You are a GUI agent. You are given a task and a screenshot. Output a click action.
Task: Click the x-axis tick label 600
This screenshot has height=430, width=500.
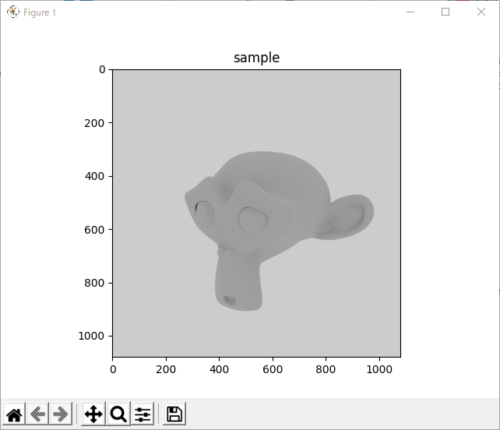(272, 369)
